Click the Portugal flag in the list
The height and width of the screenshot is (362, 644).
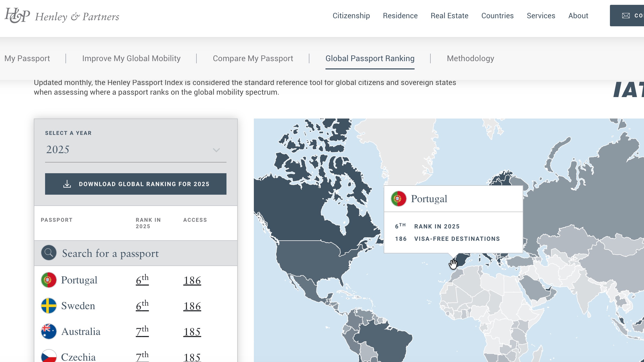49,280
